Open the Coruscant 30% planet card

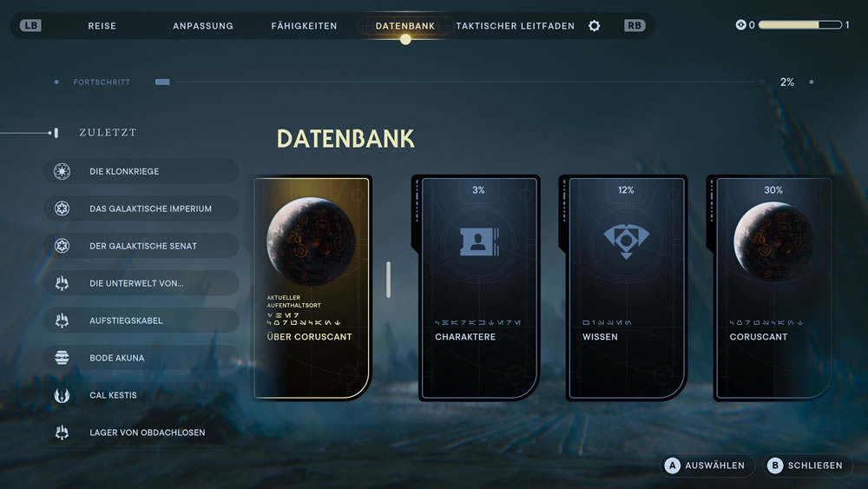click(x=773, y=287)
